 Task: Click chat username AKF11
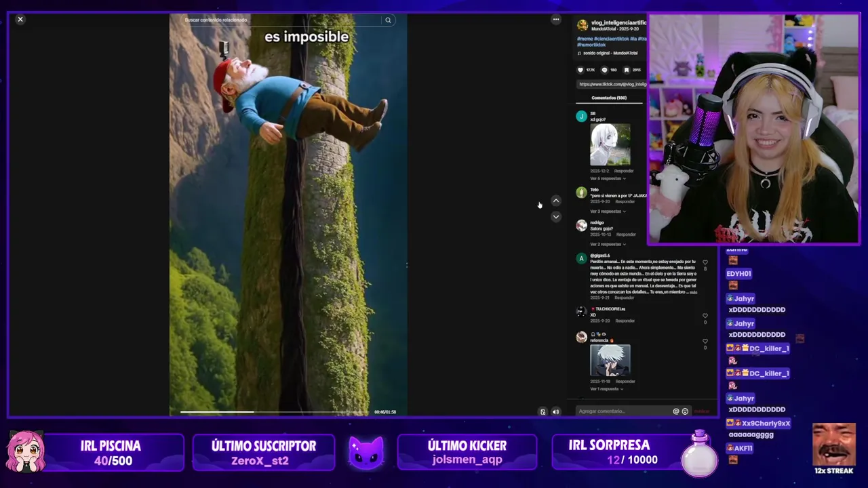pos(743,448)
